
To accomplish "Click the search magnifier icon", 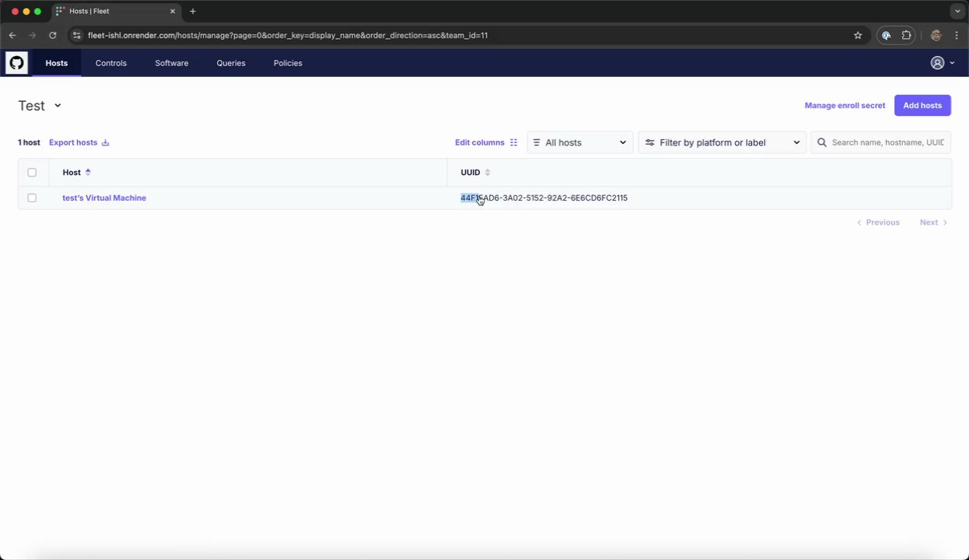I will point(822,142).
